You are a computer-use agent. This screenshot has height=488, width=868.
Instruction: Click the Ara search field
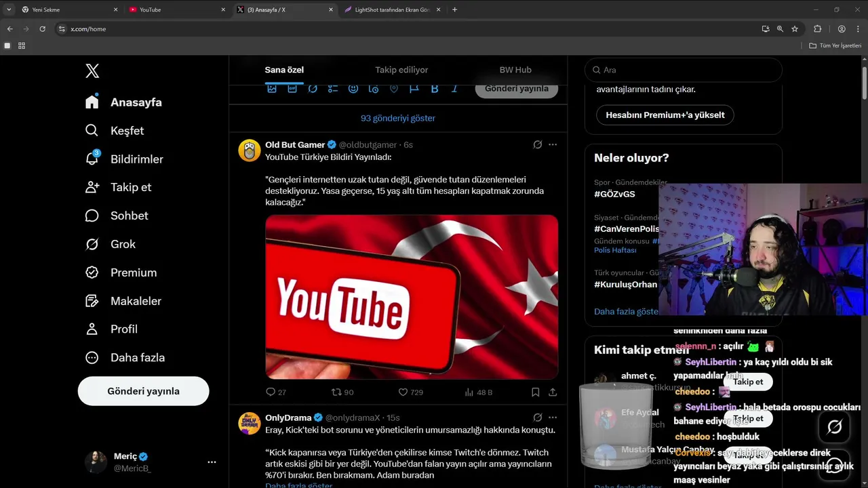(684, 70)
